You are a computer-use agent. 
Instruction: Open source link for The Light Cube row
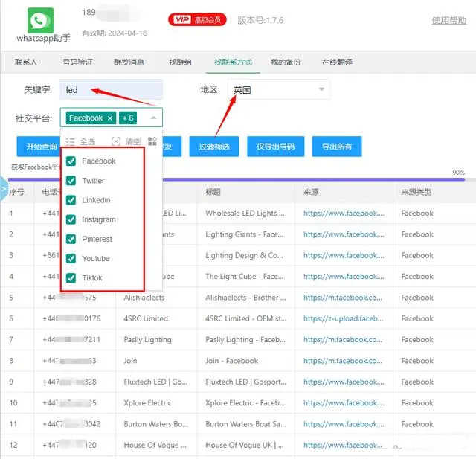[x=344, y=277]
